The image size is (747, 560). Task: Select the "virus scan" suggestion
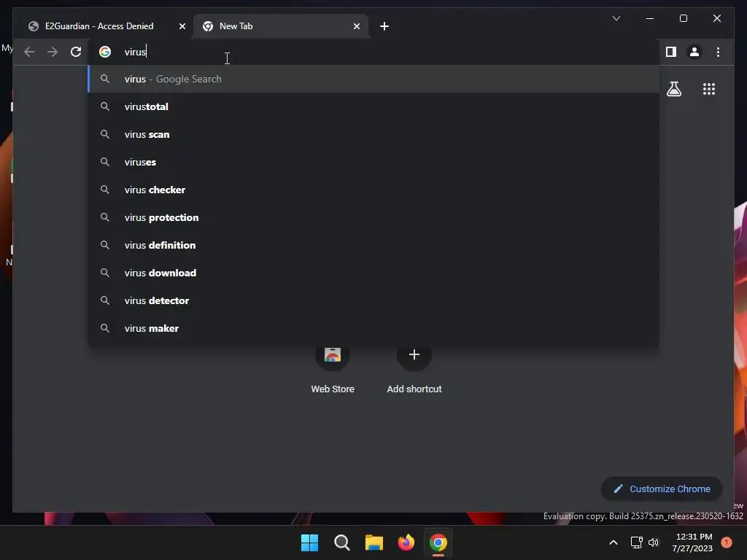point(374,134)
